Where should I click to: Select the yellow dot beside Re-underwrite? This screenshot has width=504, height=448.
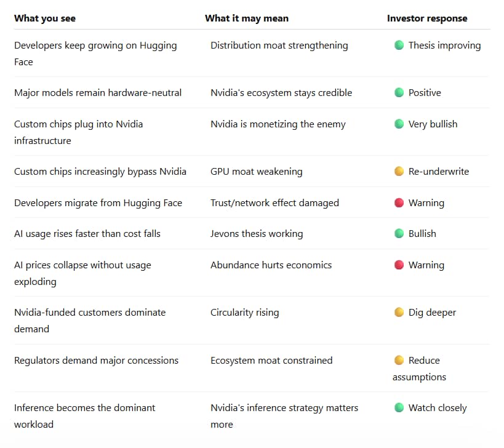pyautogui.click(x=399, y=171)
